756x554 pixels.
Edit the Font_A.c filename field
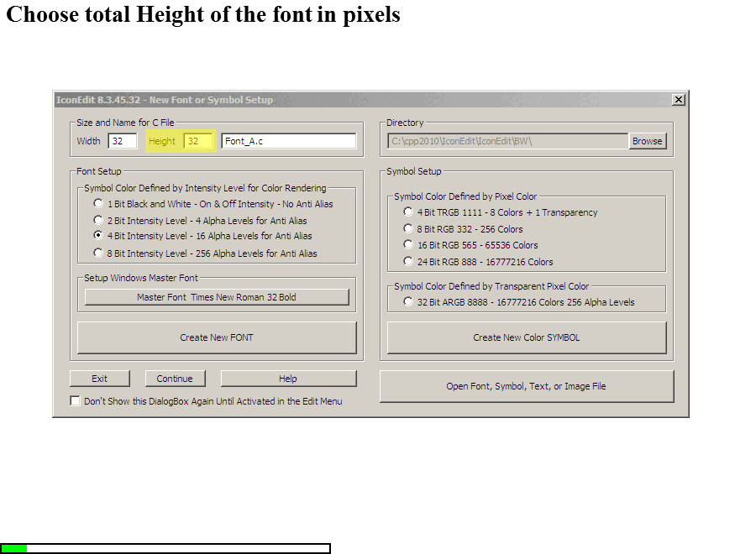point(288,140)
